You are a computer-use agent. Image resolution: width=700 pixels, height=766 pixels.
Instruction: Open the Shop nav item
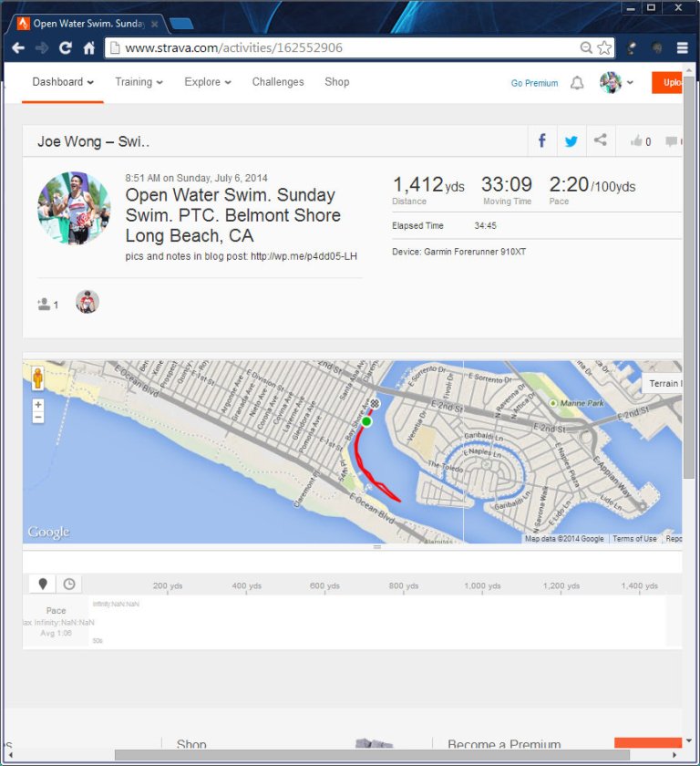[x=337, y=82]
